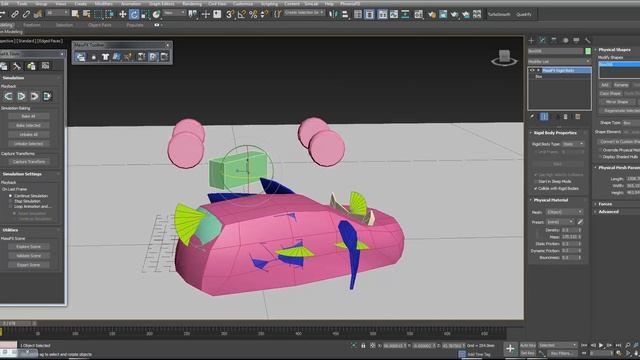Click the Explore Scene button
640x360 pixels.
point(29,247)
